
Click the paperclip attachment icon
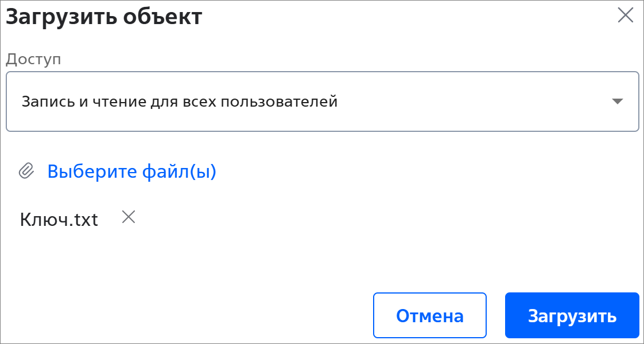pyautogui.click(x=26, y=171)
